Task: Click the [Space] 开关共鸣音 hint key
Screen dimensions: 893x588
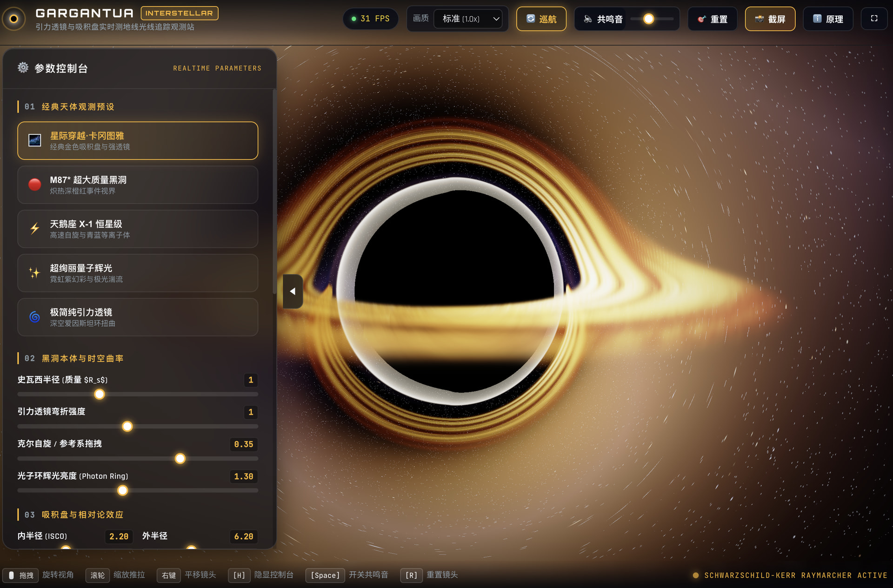Action: tap(325, 575)
